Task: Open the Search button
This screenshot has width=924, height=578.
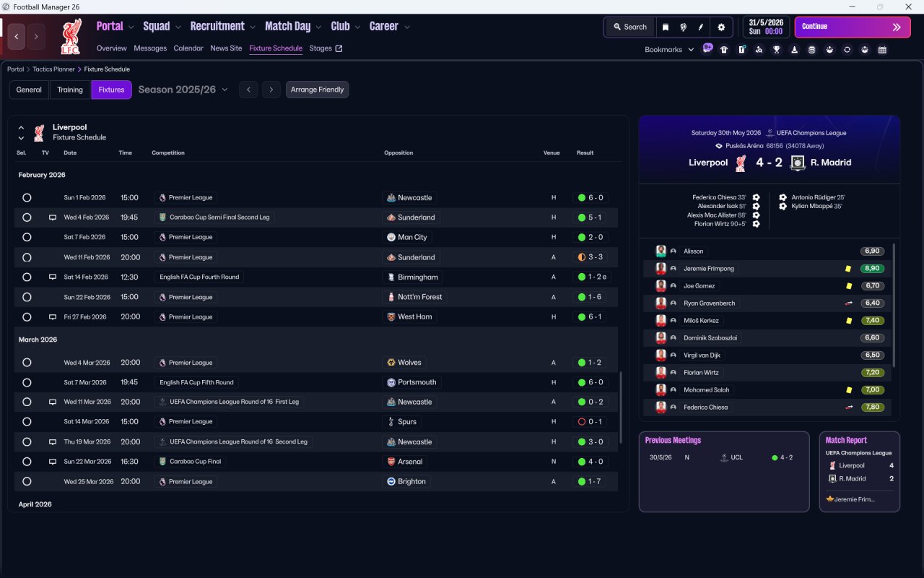Action: 629,27
